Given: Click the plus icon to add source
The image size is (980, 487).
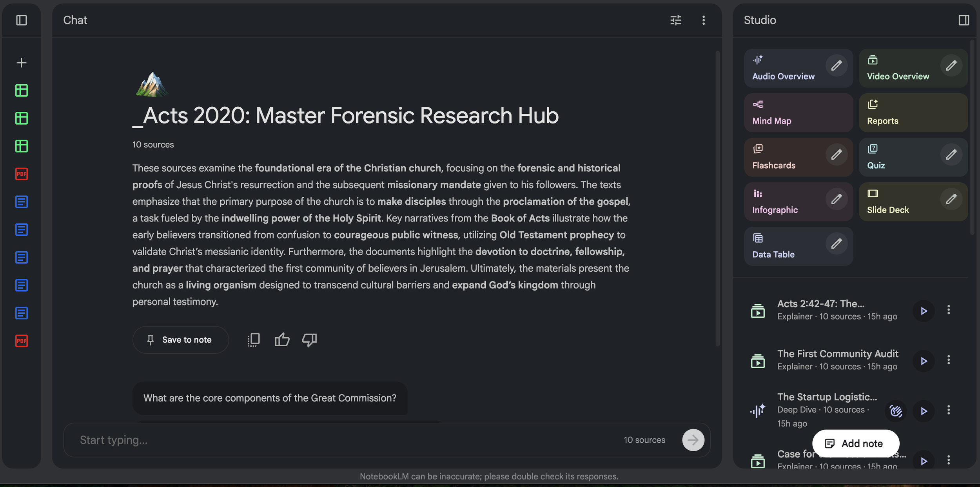Looking at the screenshot, I should point(22,63).
